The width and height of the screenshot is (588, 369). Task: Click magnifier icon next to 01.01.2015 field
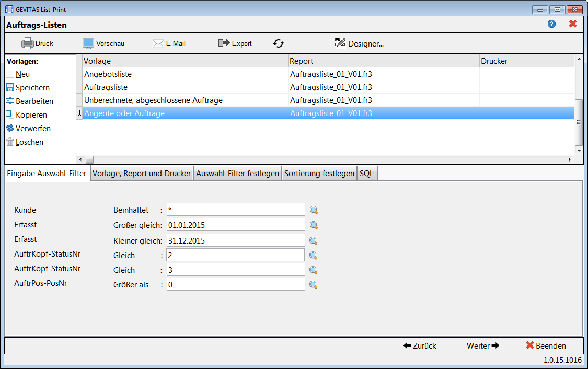(314, 225)
